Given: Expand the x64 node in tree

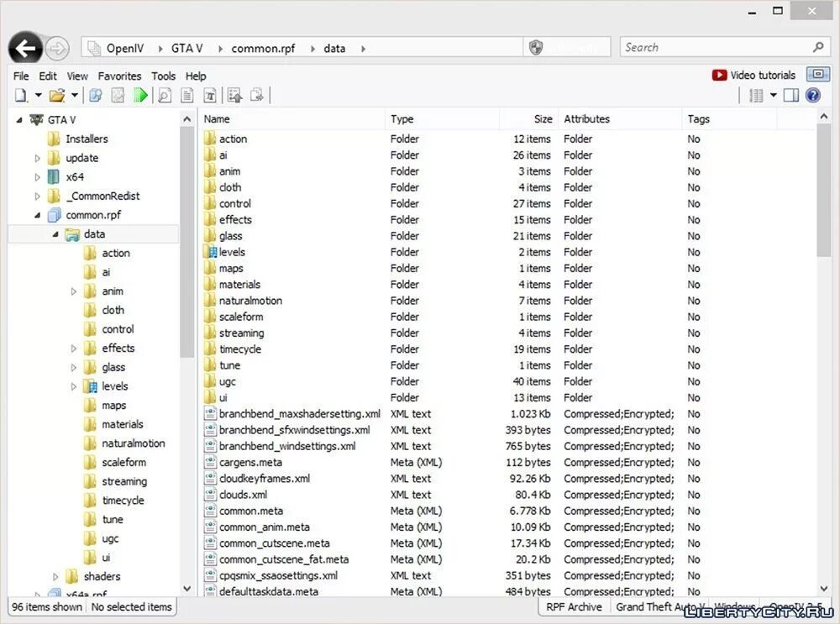Looking at the screenshot, I should coord(37,176).
